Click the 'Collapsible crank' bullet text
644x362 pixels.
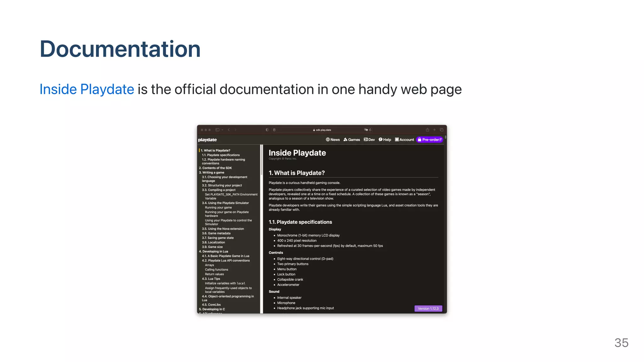coord(290,280)
